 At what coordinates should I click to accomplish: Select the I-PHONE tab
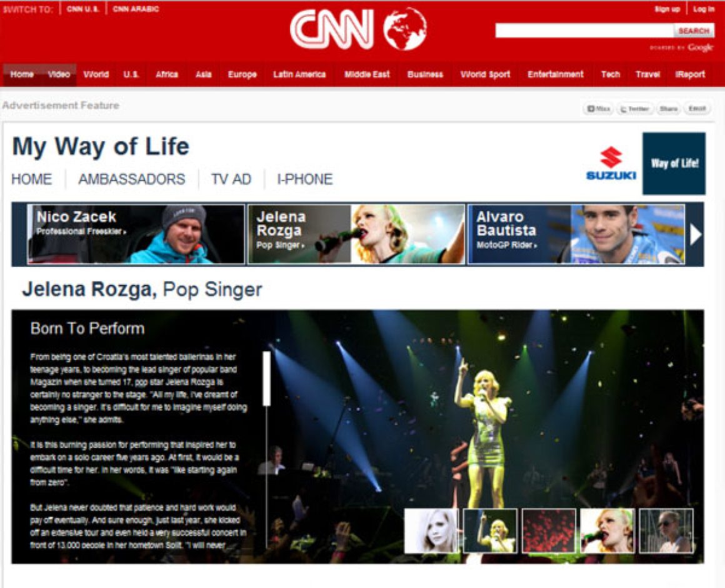coord(305,179)
